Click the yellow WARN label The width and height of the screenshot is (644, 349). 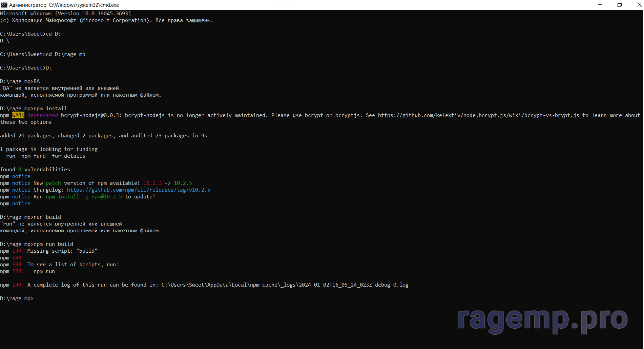(x=18, y=115)
